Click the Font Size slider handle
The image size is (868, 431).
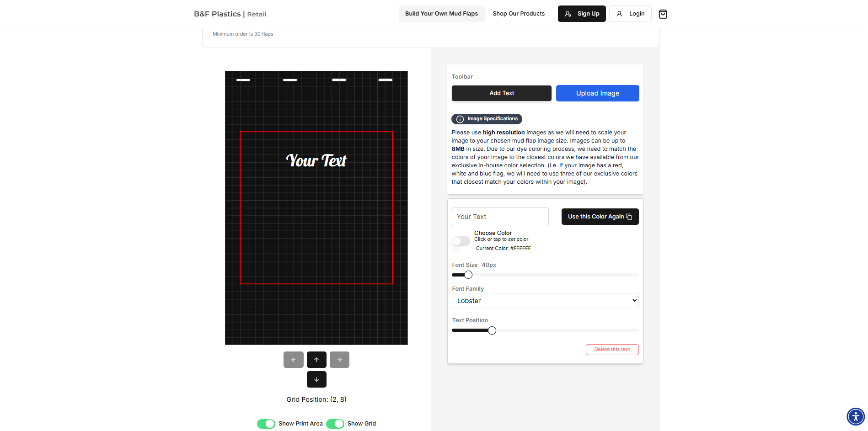click(x=468, y=275)
